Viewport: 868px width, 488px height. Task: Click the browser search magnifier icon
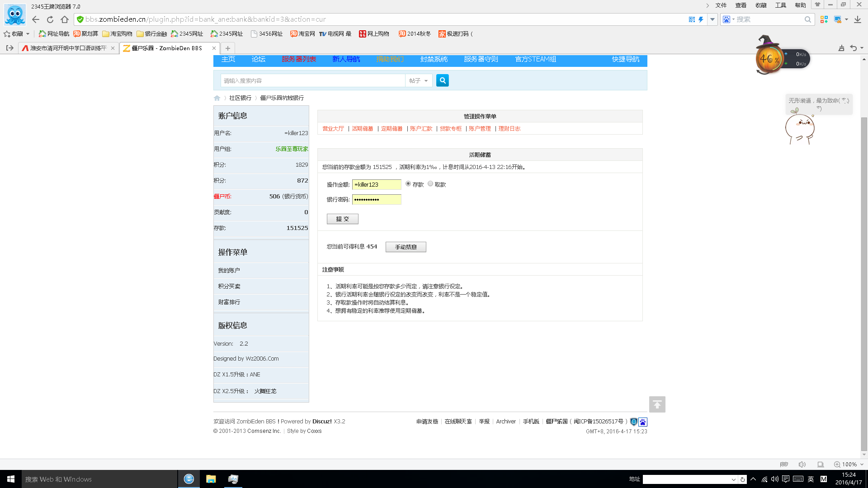[808, 19]
